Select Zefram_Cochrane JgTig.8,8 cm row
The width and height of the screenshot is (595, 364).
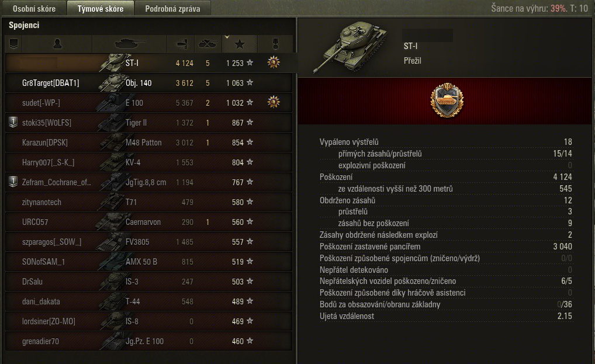coord(148,182)
